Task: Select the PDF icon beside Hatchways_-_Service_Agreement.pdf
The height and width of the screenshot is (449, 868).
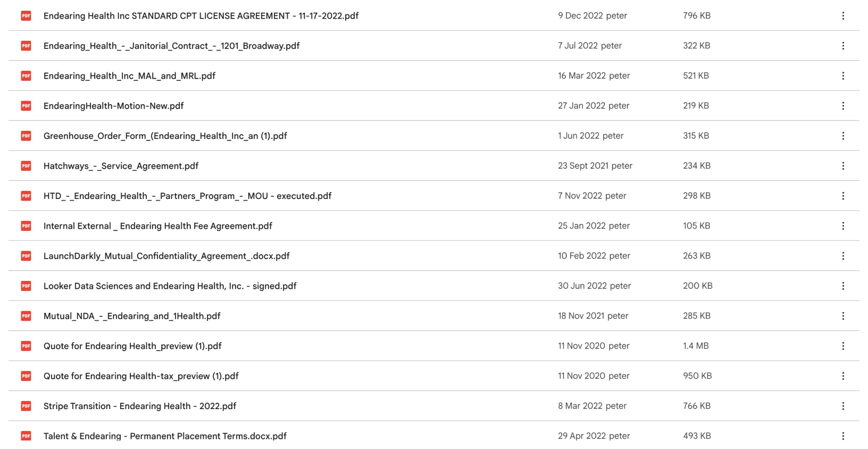Action: (x=26, y=165)
